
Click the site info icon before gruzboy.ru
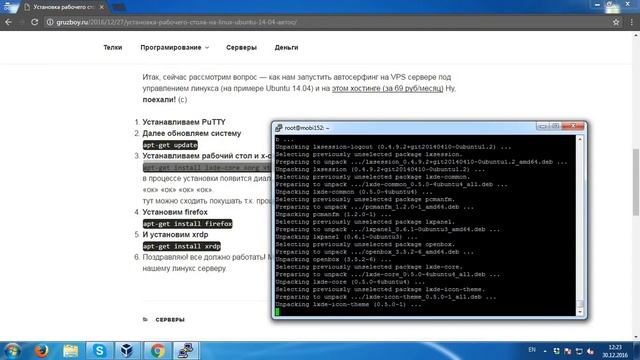click(50, 22)
